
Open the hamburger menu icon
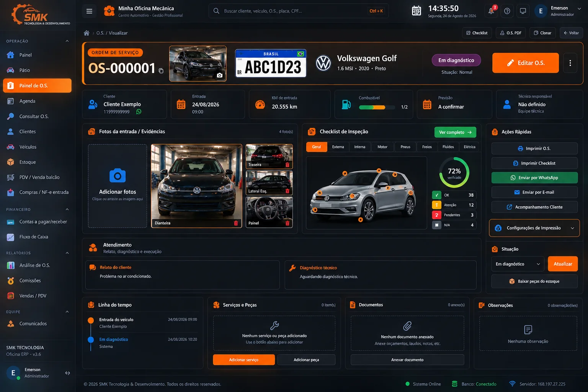coord(89,11)
